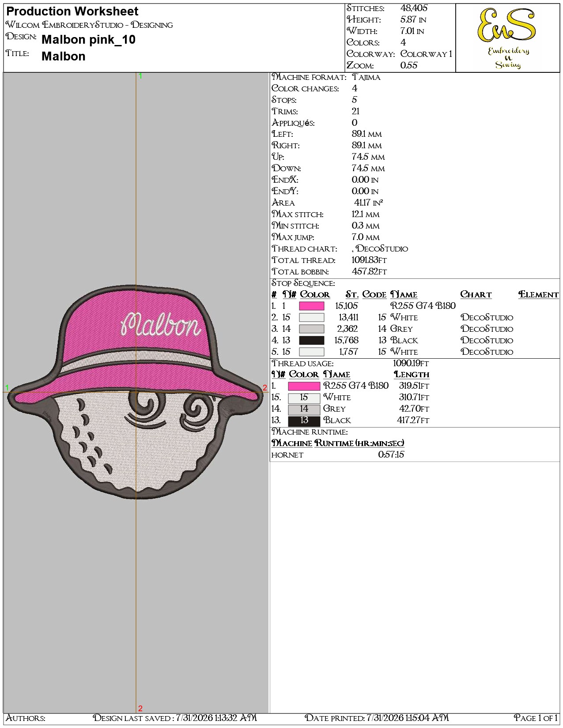Select pink swatch in Stop Sequence row 1
Screen dimensions: 563x728
[x=311, y=306]
